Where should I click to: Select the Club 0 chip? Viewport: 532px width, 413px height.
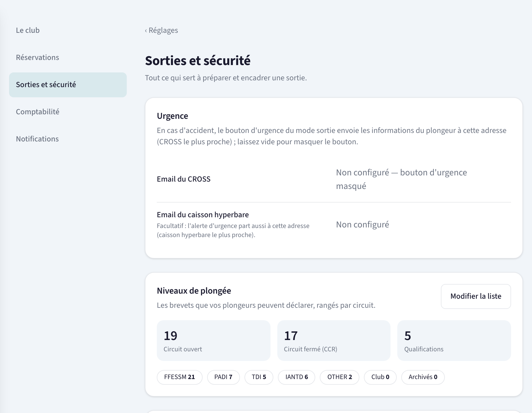coord(380,377)
